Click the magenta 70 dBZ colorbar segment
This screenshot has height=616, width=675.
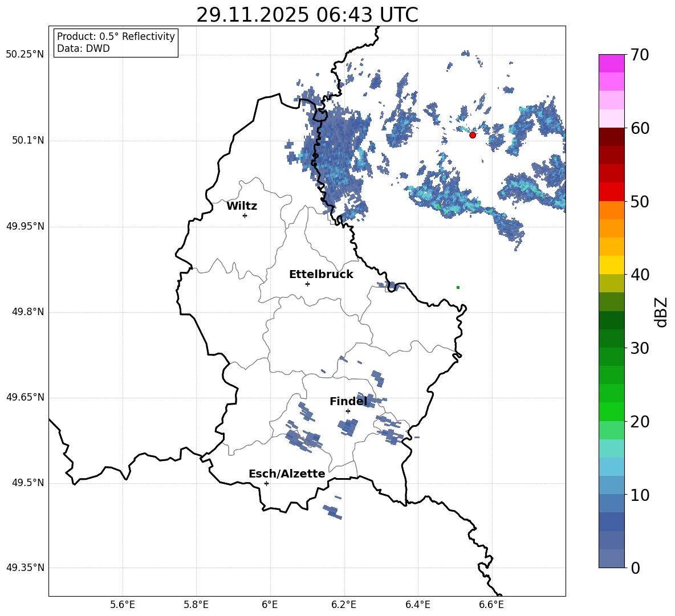click(612, 63)
